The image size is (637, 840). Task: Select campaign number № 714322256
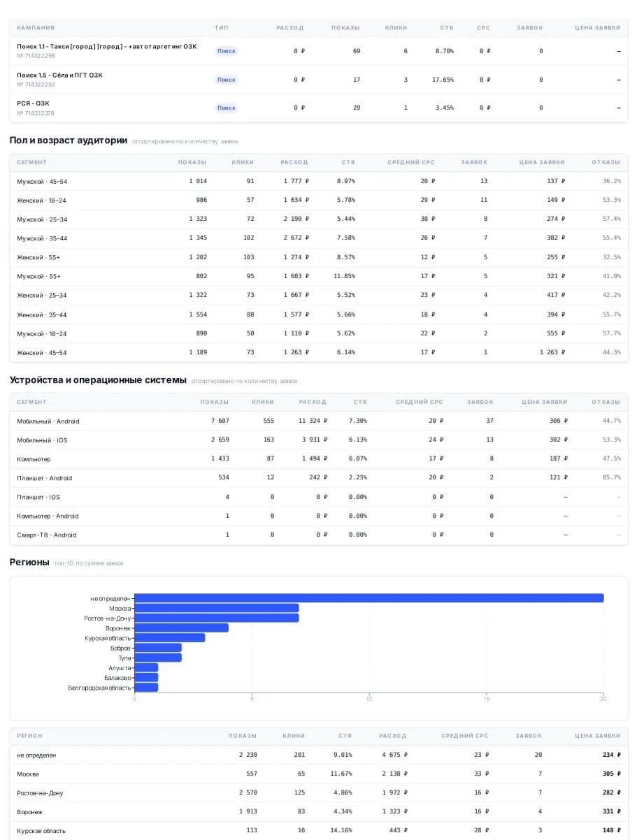click(36, 56)
